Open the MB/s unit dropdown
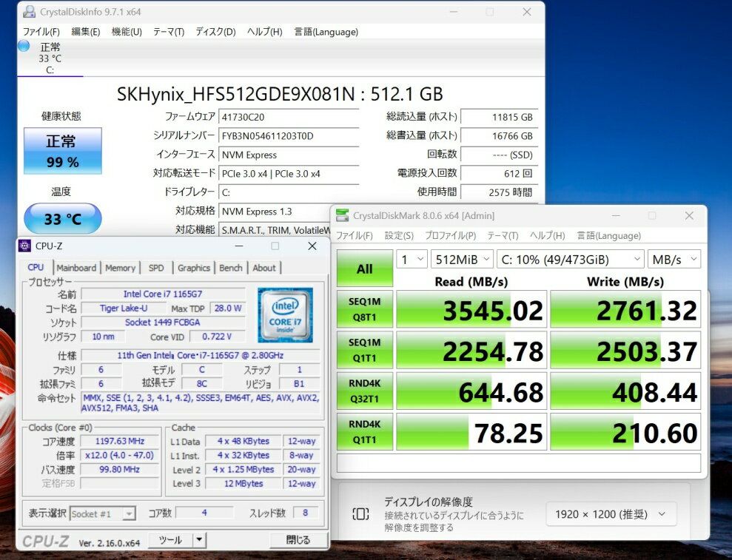The height and width of the screenshot is (560, 732). (x=674, y=259)
